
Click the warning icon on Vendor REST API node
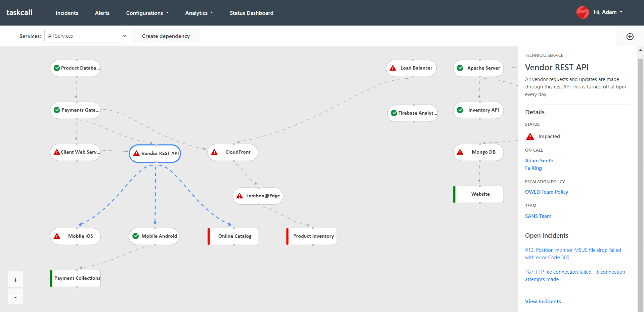tap(136, 153)
